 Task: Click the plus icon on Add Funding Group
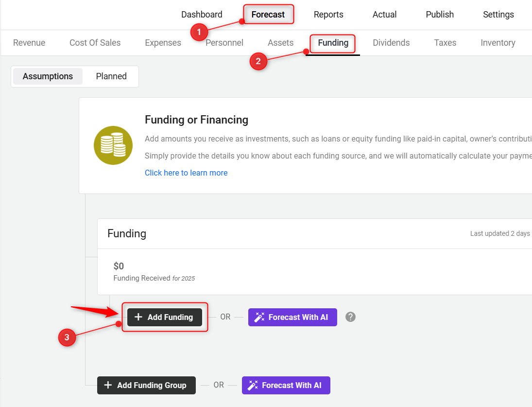click(108, 385)
